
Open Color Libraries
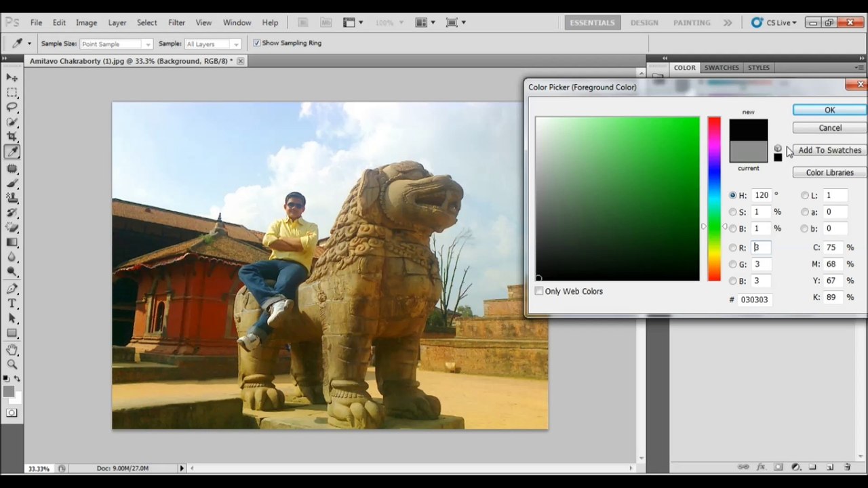point(830,173)
